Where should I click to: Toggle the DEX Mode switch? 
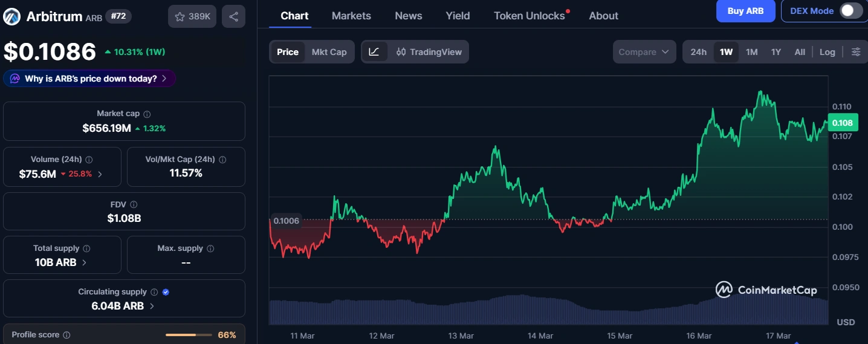pyautogui.click(x=851, y=11)
